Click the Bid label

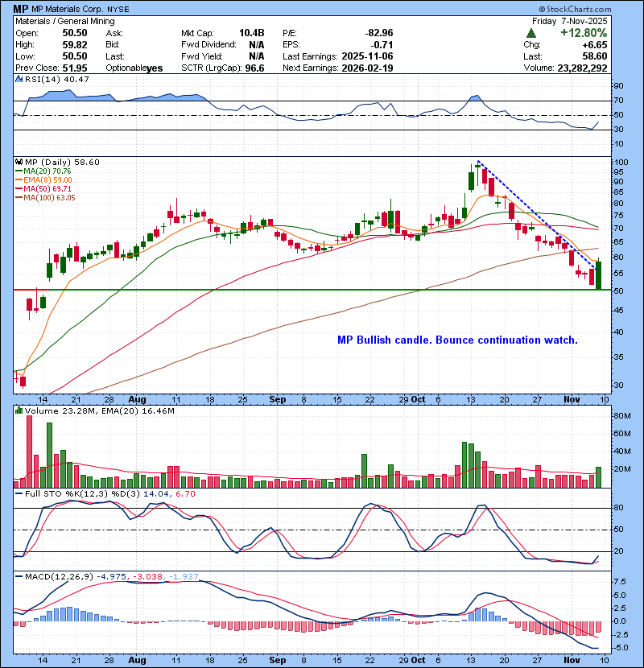tap(114, 45)
